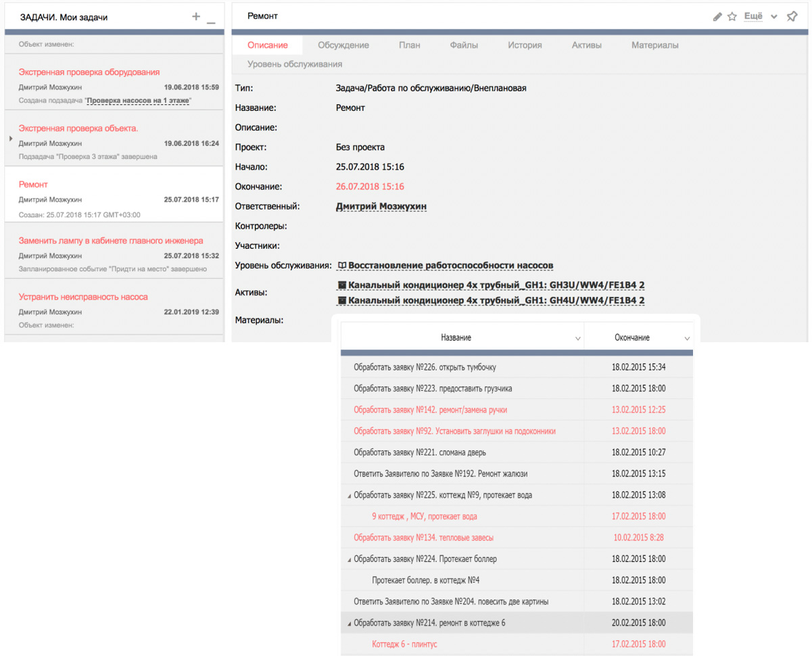Select the Файлы tab
This screenshot has height=656, width=812.
[x=464, y=45]
